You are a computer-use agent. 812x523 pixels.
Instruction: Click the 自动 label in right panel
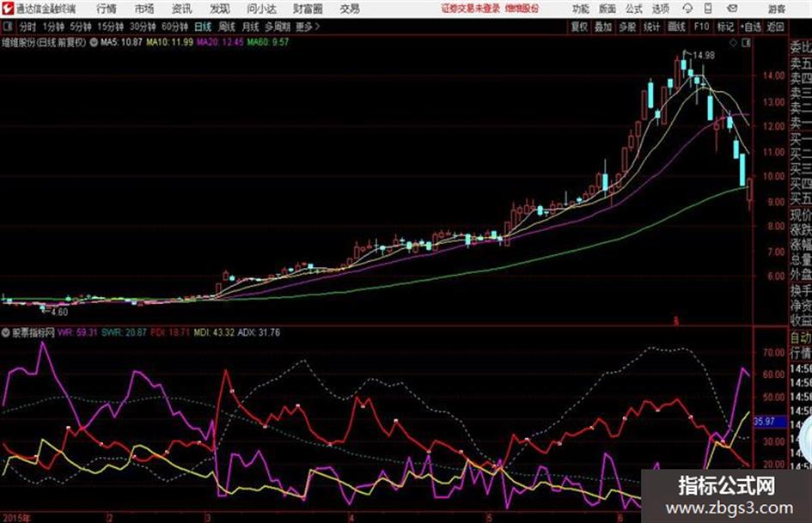pos(801,338)
